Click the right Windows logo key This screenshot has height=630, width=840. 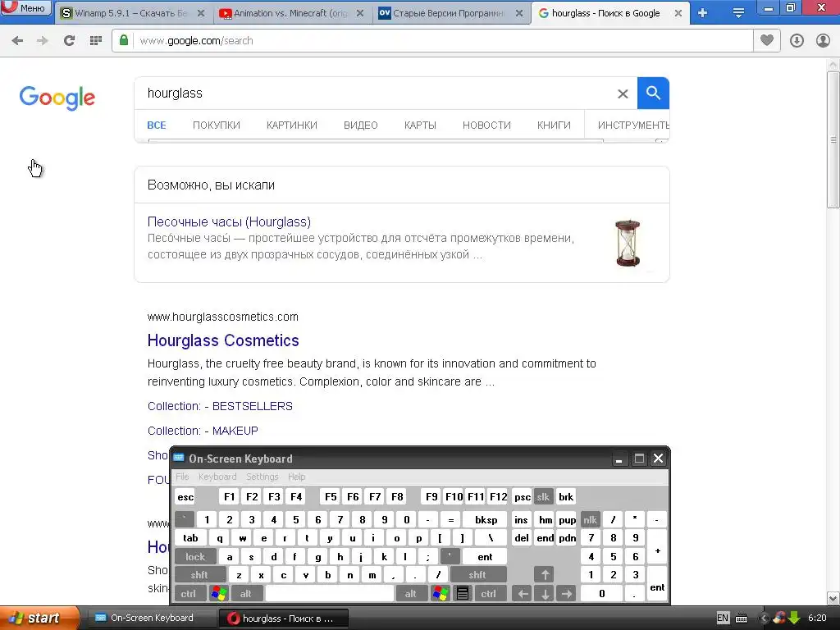coord(441,594)
